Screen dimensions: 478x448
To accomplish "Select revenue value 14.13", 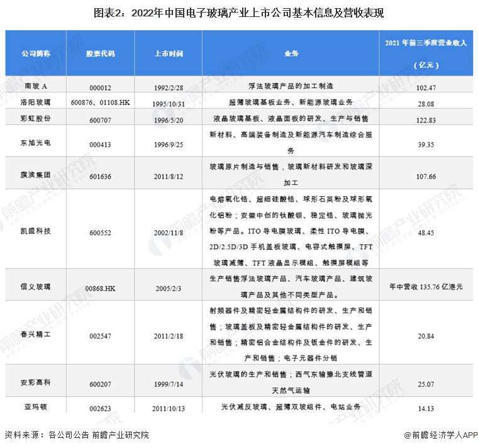I will [x=426, y=408].
